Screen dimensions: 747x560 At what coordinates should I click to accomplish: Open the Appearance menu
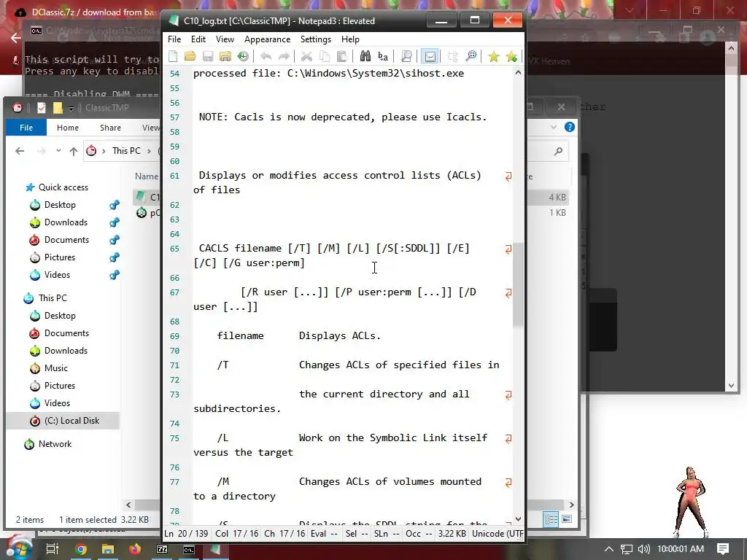point(267,39)
